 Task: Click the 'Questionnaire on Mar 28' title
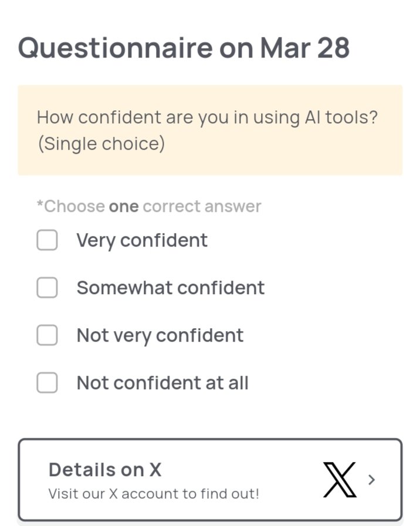[184, 48]
